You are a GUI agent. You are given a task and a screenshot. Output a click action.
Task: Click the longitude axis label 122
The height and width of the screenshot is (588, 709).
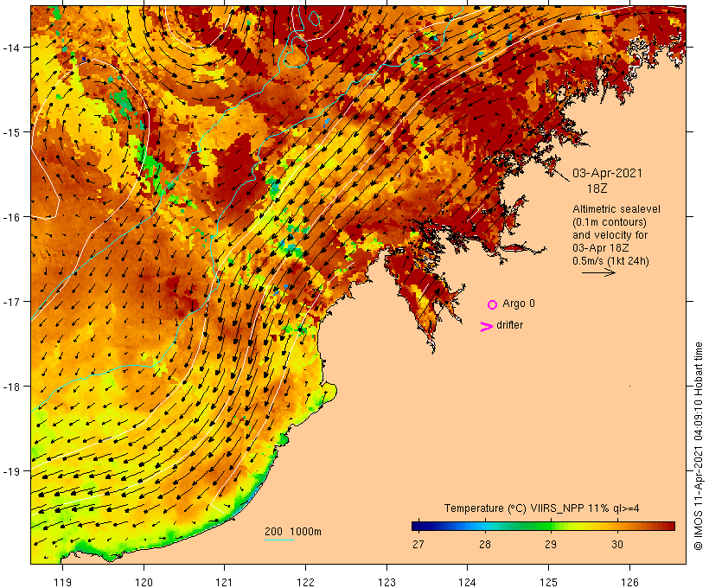pyautogui.click(x=306, y=582)
